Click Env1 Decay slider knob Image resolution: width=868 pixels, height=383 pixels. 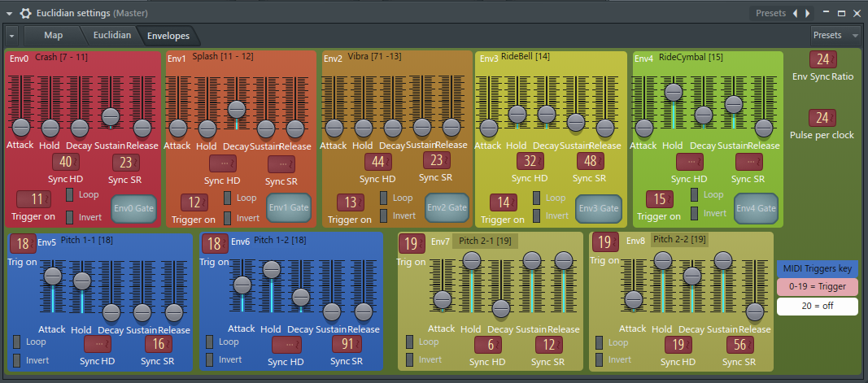pos(237,108)
